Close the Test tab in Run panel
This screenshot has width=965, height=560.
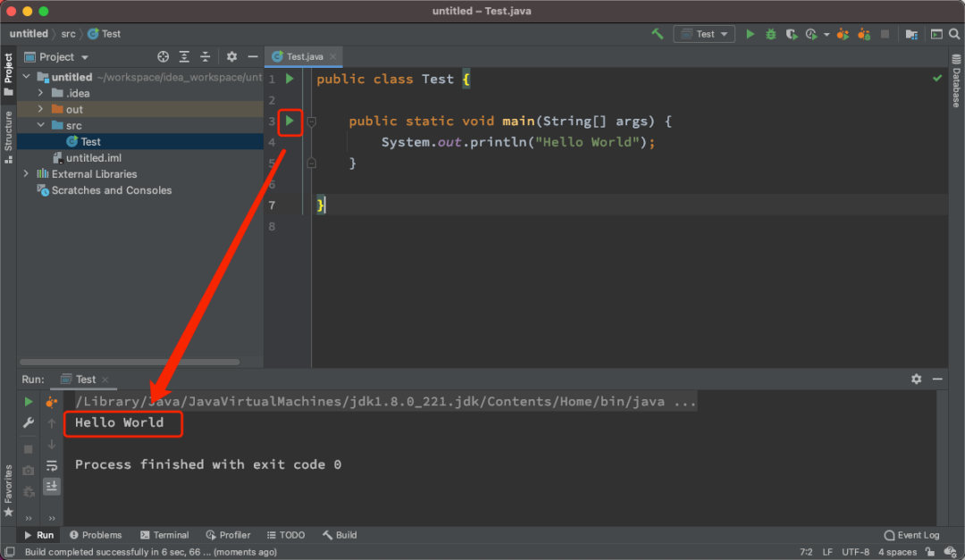(105, 380)
